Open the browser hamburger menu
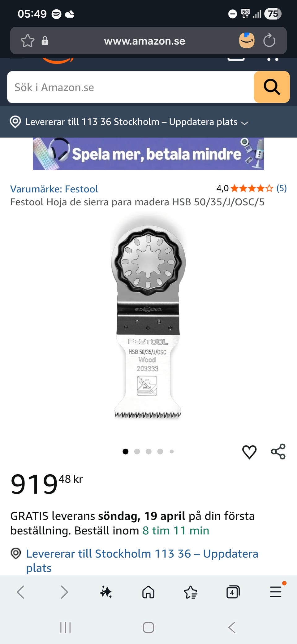Screen dimensions: 297x644 click(276, 591)
